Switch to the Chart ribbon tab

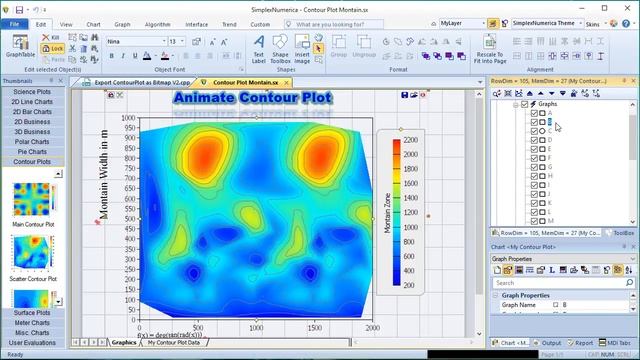93,24
